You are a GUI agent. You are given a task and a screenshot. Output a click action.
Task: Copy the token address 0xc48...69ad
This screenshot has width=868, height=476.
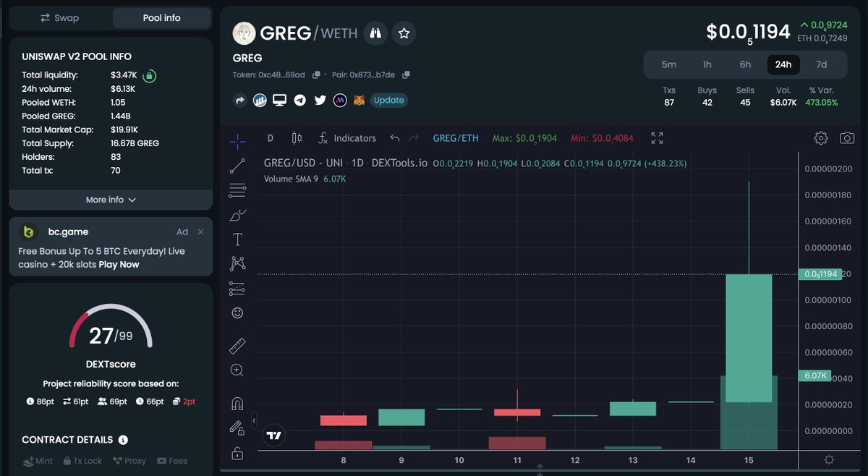(316, 75)
